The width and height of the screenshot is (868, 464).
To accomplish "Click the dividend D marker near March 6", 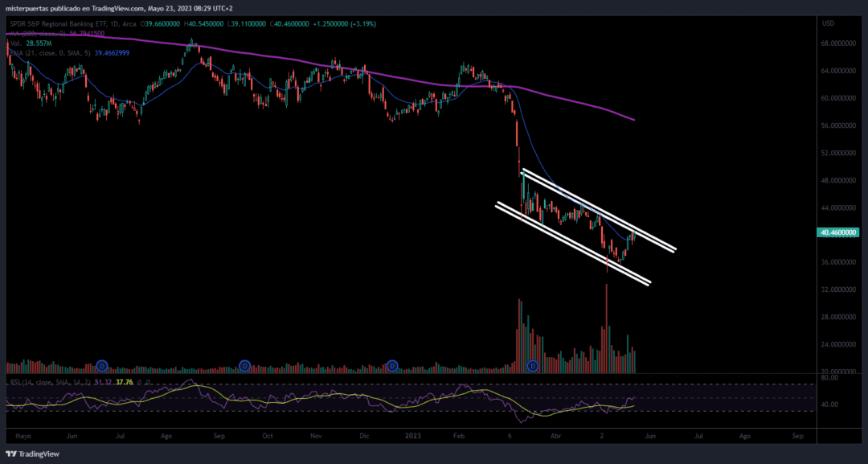I will 533,365.
